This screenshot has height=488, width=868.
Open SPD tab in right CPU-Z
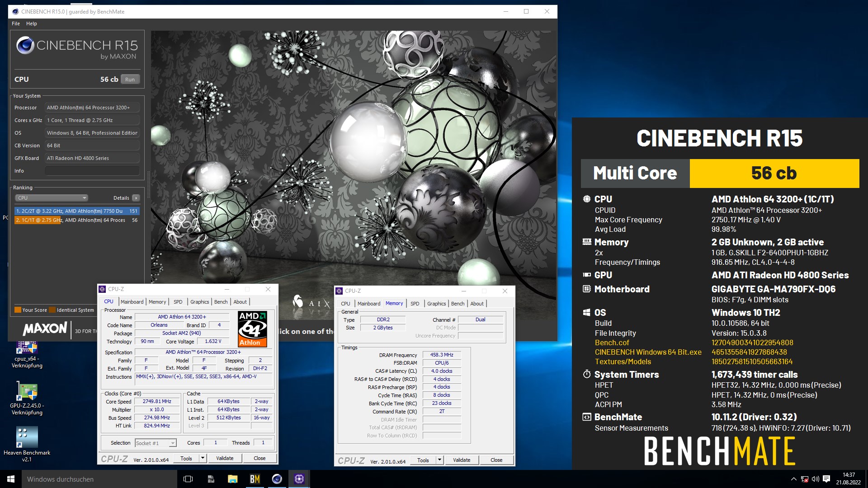[x=415, y=304]
